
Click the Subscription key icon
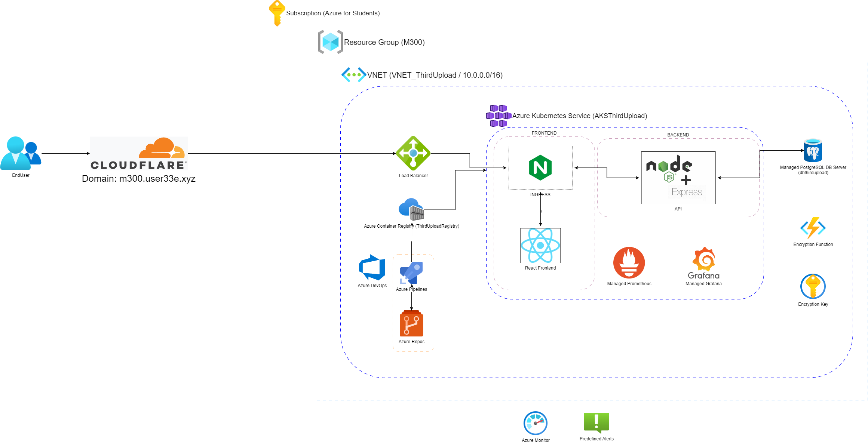point(277,13)
